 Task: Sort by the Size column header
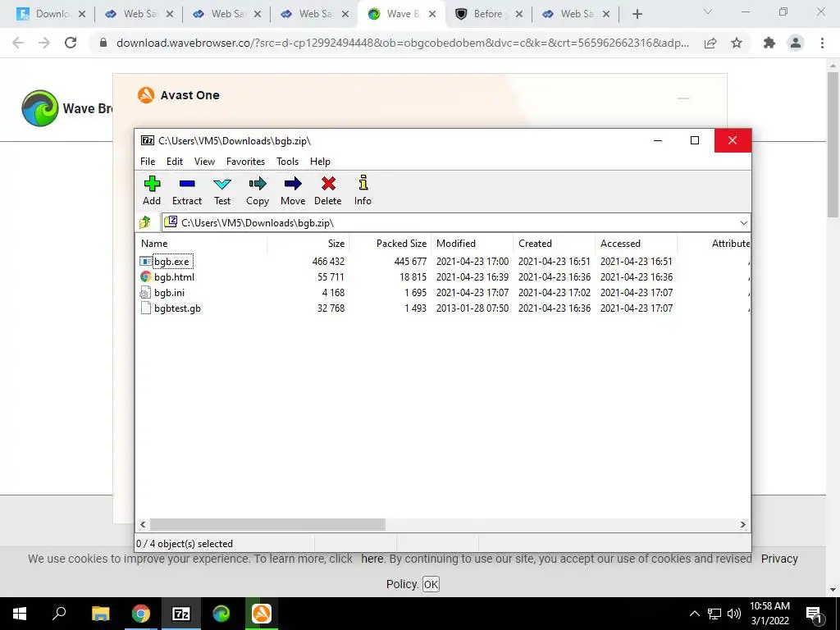pos(308,243)
